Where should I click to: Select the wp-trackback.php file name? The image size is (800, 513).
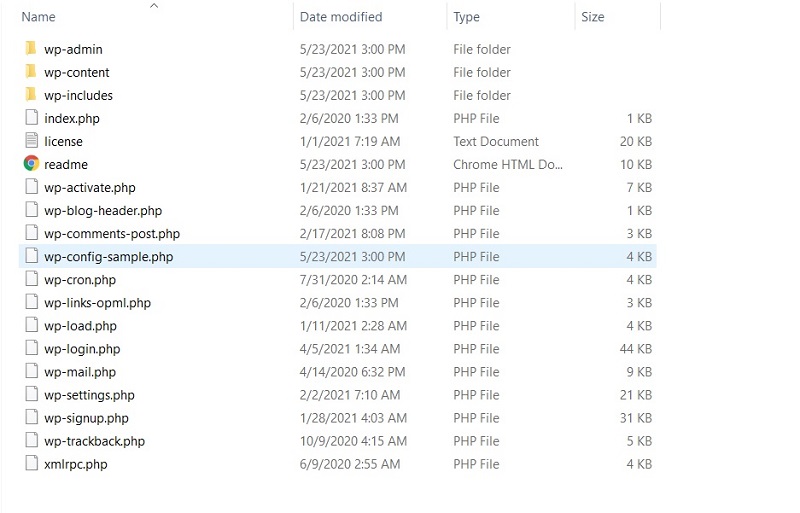click(94, 441)
